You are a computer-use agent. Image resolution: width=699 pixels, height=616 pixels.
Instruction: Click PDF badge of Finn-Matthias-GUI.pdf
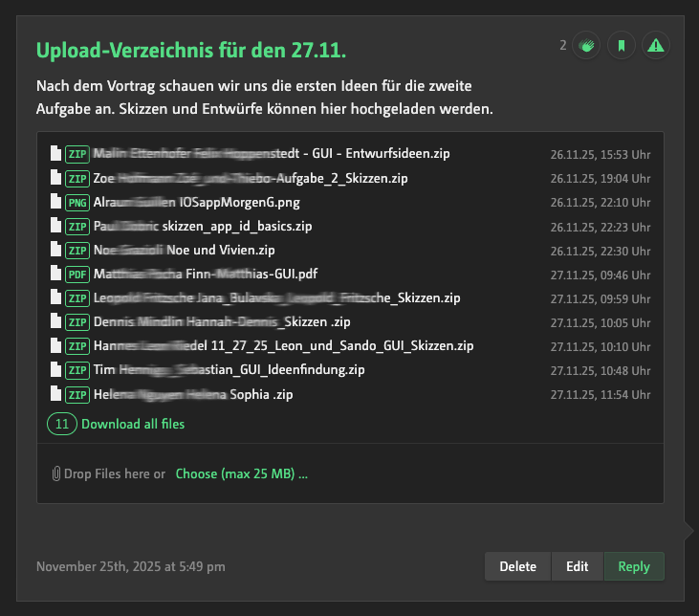(77, 275)
